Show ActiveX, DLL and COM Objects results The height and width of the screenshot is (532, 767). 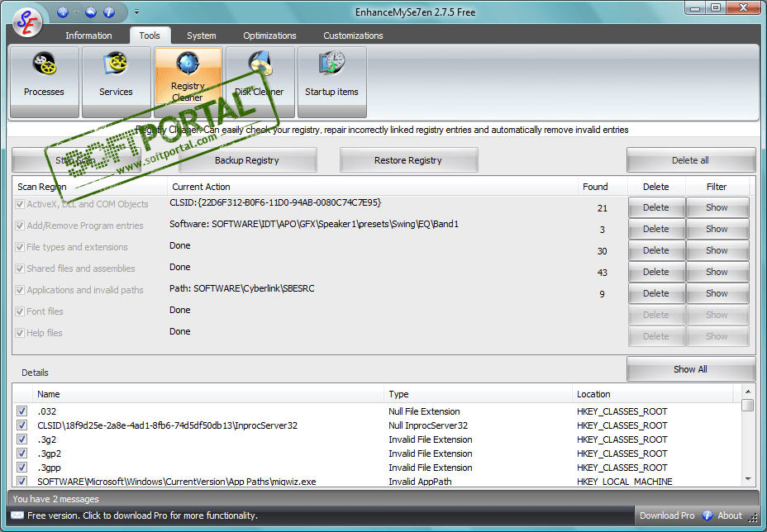pyautogui.click(x=717, y=207)
